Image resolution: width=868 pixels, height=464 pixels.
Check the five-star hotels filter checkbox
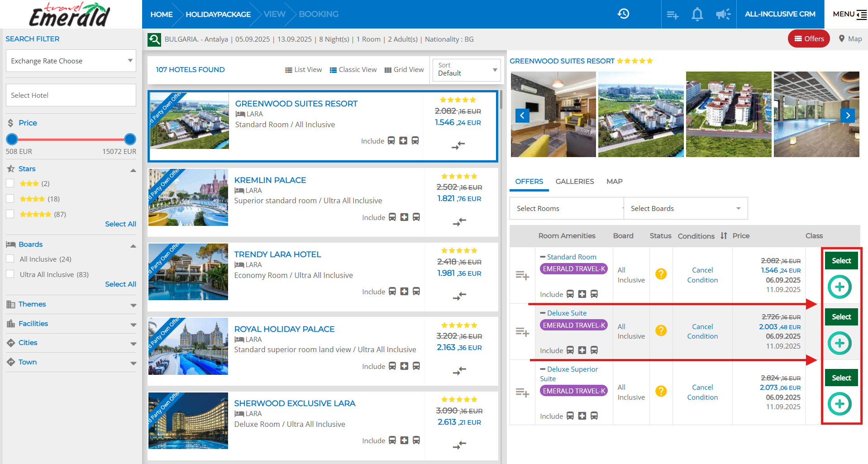[10, 214]
